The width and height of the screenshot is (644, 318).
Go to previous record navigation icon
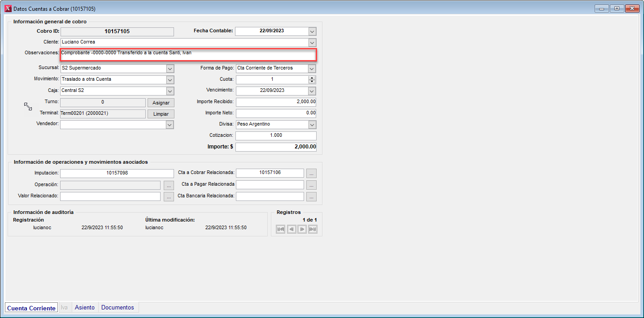[292, 229]
